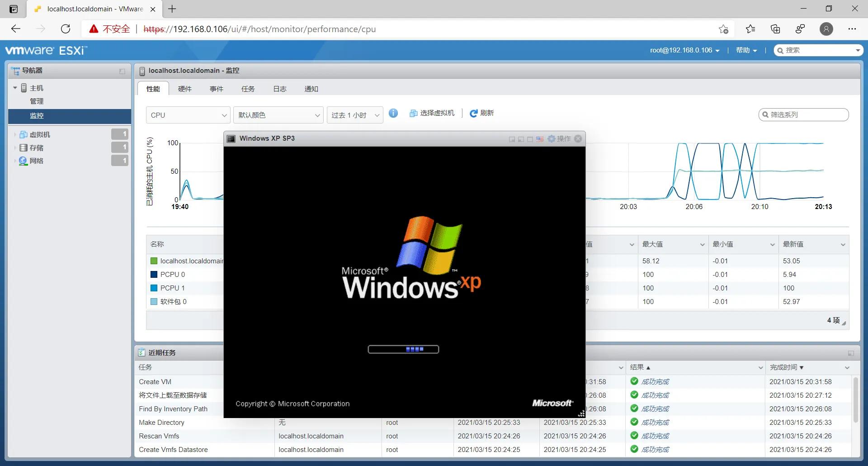Click the blue info icon next to time range
This screenshot has height=466, width=868.
click(393, 114)
